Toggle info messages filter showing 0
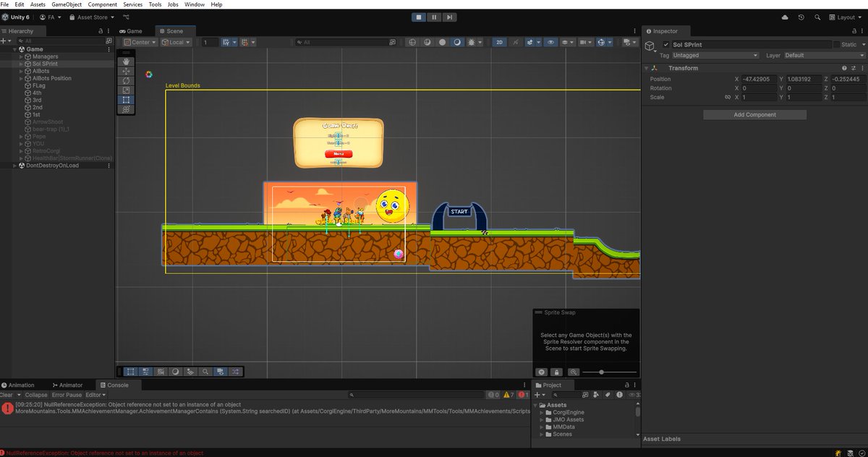Screen dimensions: 868x457 point(493,395)
